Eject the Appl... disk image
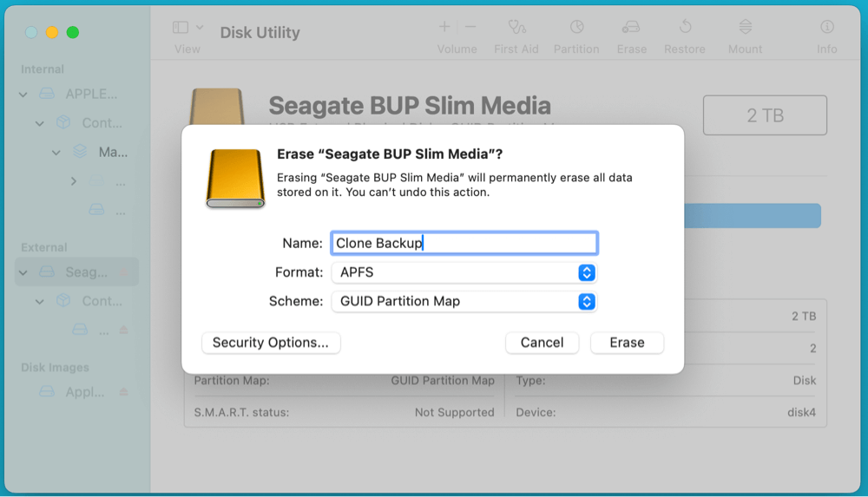This screenshot has width=868, height=497. (x=124, y=392)
